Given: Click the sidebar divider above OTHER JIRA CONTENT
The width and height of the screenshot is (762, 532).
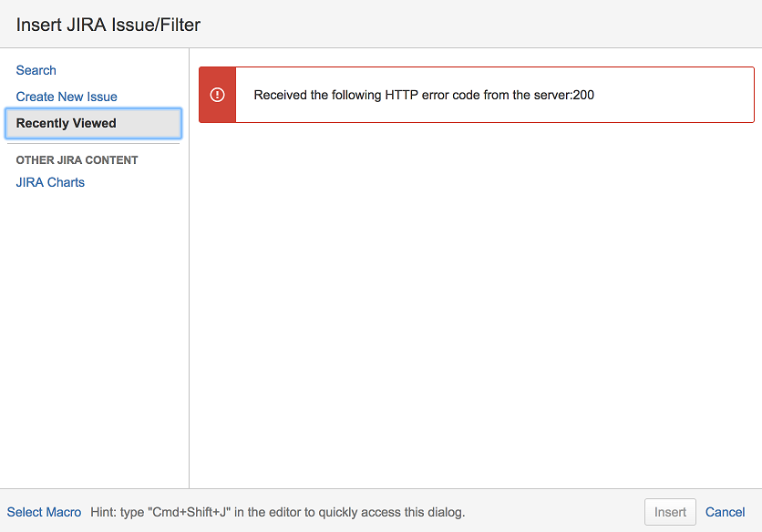Looking at the screenshot, I should click(x=94, y=143).
